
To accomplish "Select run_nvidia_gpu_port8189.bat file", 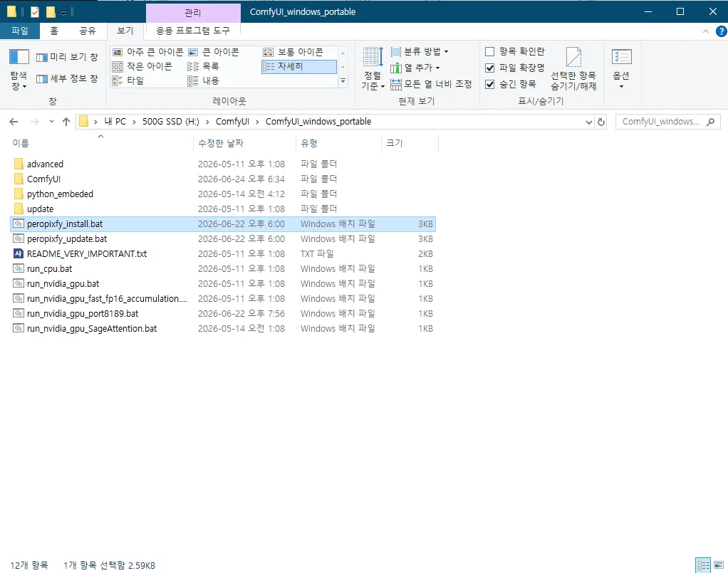I will (x=222, y=314).
